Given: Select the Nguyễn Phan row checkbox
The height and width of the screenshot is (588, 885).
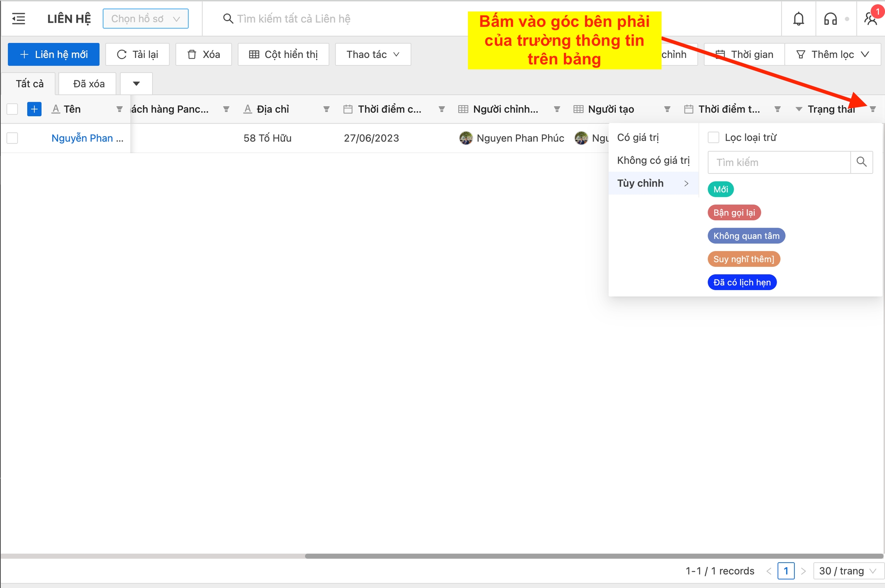Looking at the screenshot, I should pyautogui.click(x=12, y=138).
